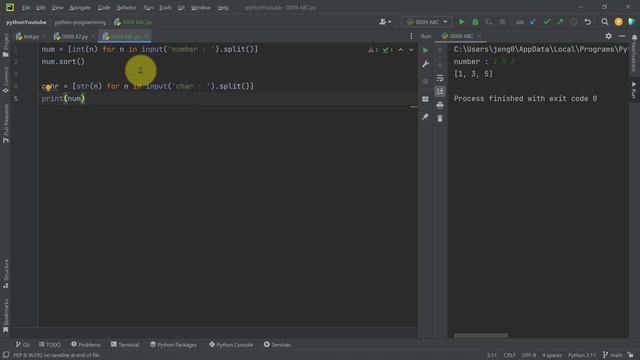The image size is (640, 360).
Task: Click cursor position 5:11 in status bar
Action: [491, 355]
